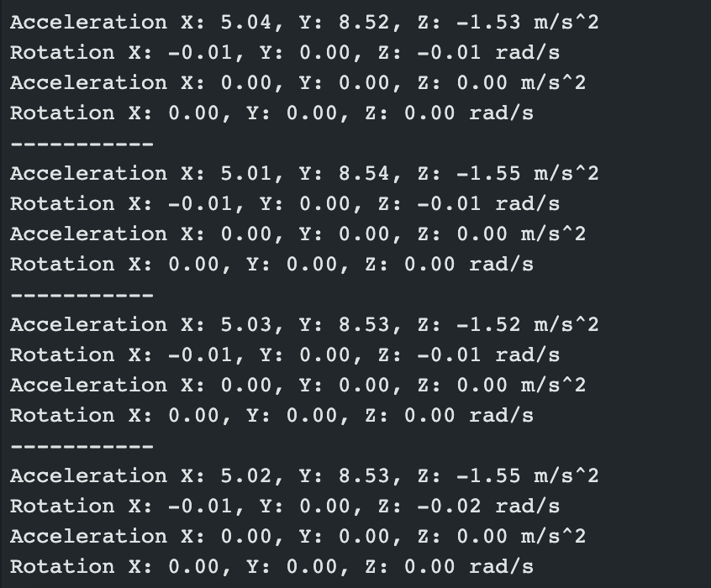Click the word Acceleration on the 5.03 line
This screenshot has width=711, height=588.
click(x=89, y=324)
